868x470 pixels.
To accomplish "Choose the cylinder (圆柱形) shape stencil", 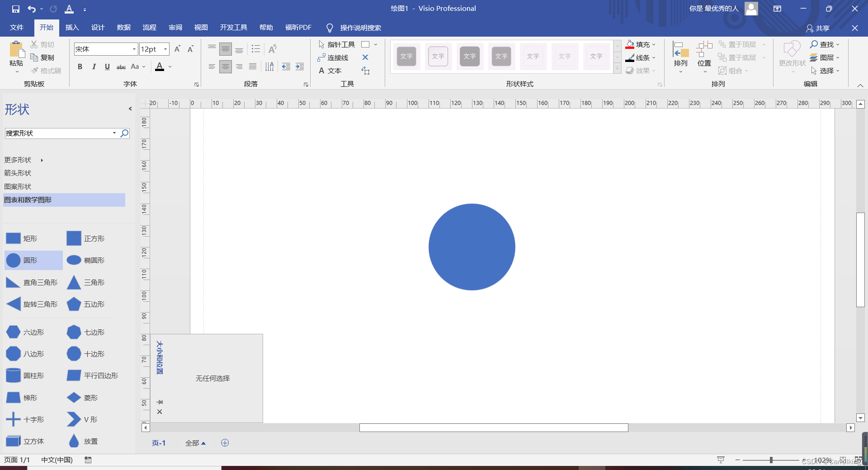I will (13, 376).
